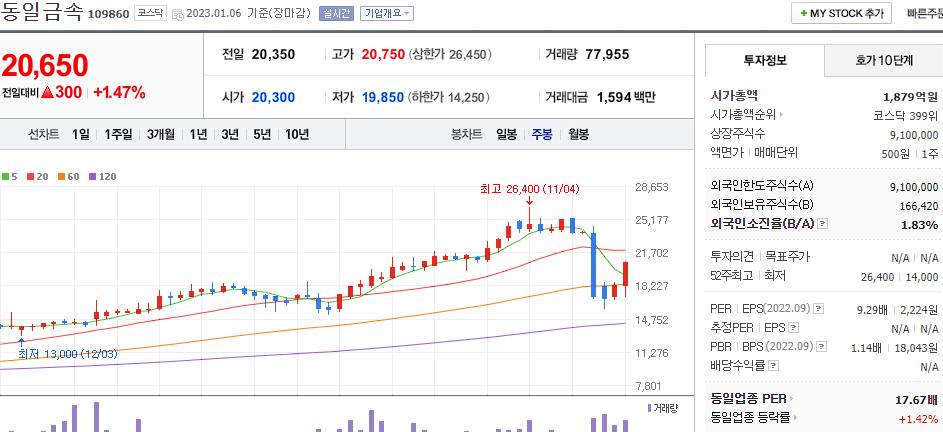Expand the 동일업종 등락률 arrow link
This screenshot has width=943, height=432.
754,417
